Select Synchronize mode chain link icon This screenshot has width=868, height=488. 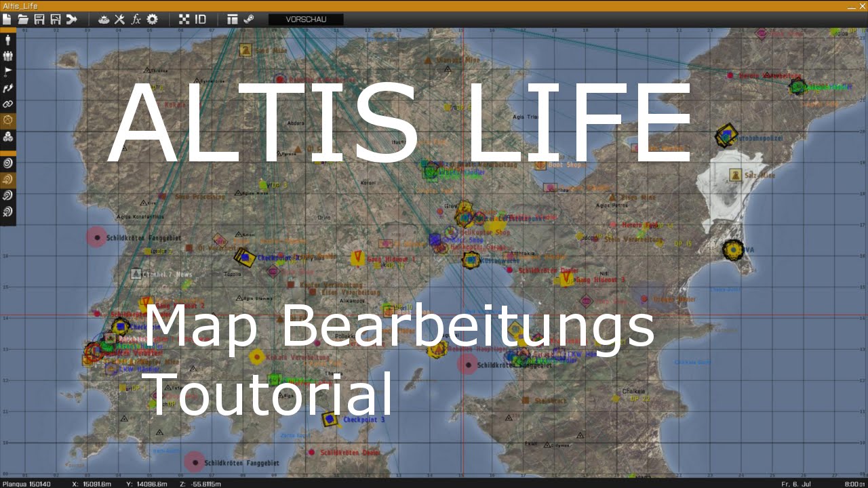[x=8, y=104]
